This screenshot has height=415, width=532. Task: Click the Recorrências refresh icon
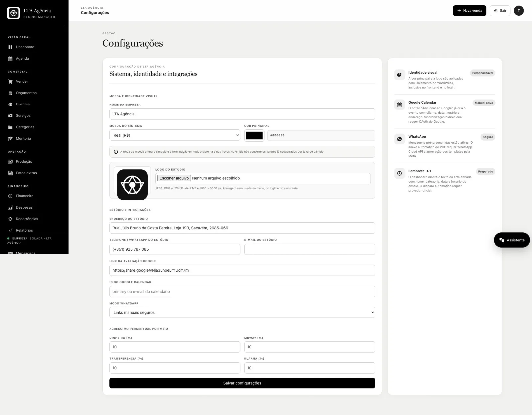10,219
